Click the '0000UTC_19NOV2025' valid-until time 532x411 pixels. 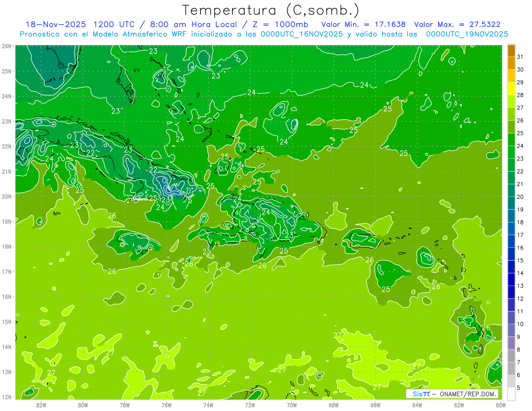[467, 34]
